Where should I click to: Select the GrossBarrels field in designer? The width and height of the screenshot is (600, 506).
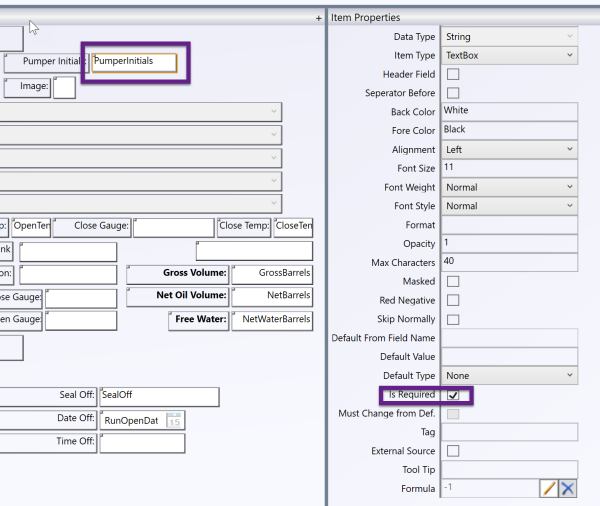(x=272, y=274)
